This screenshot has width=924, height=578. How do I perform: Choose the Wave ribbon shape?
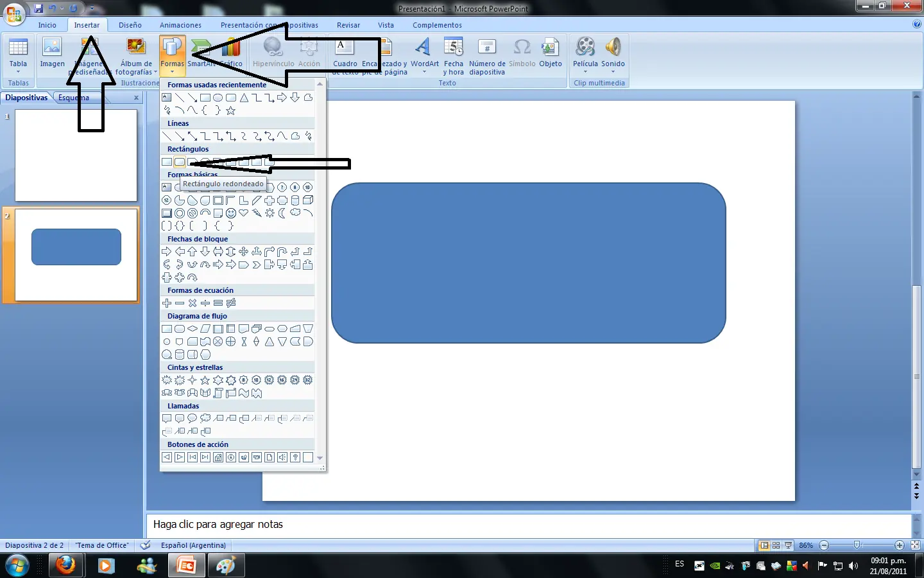click(244, 393)
